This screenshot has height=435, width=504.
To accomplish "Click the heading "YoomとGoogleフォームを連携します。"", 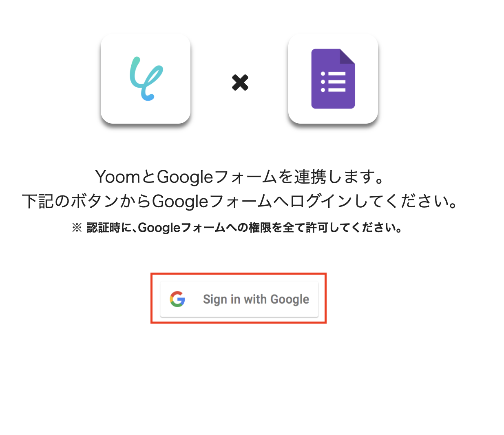I will [240, 177].
